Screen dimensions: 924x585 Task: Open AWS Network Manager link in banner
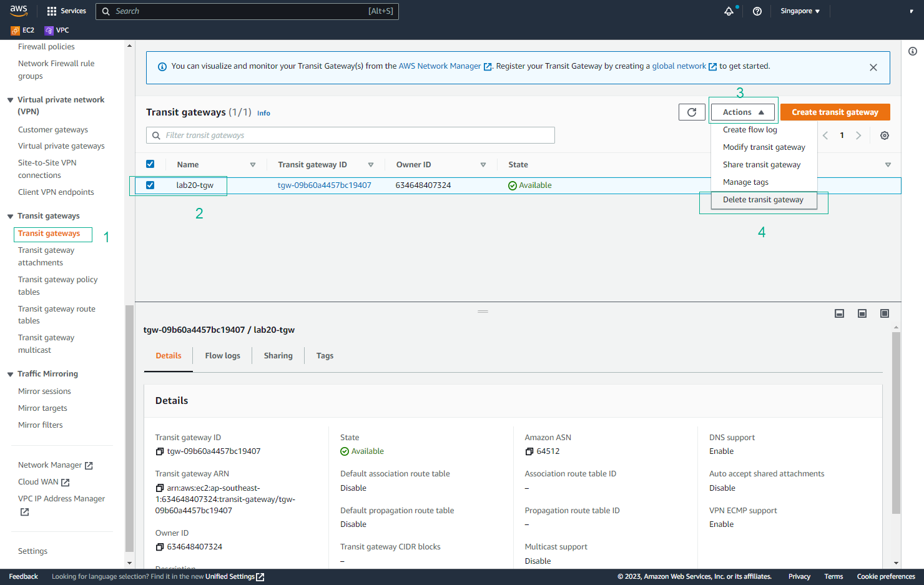pyautogui.click(x=445, y=66)
